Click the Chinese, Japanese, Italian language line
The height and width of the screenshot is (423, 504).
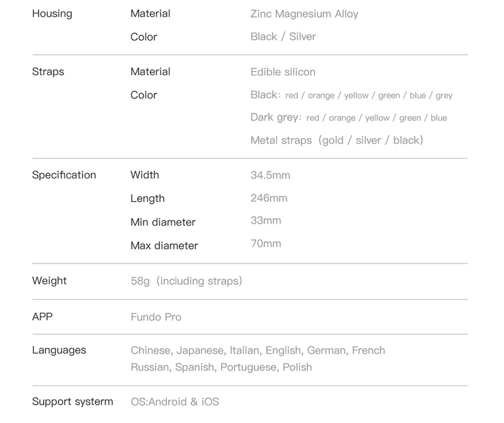tap(258, 351)
